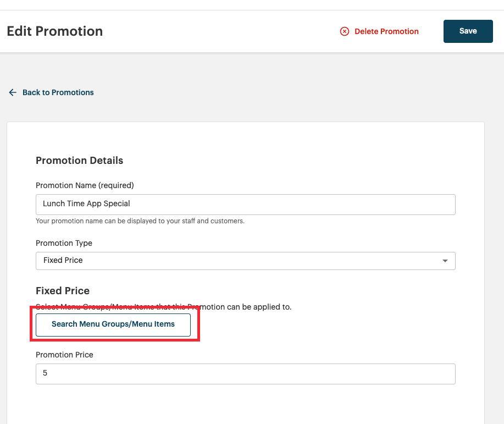Click the promotion name helper text
The image size is (504, 424).
[x=140, y=221]
